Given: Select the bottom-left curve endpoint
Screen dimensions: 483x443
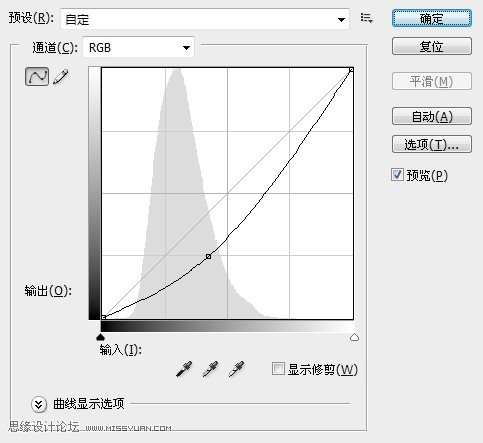Looking at the screenshot, I should click(x=104, y=317).
